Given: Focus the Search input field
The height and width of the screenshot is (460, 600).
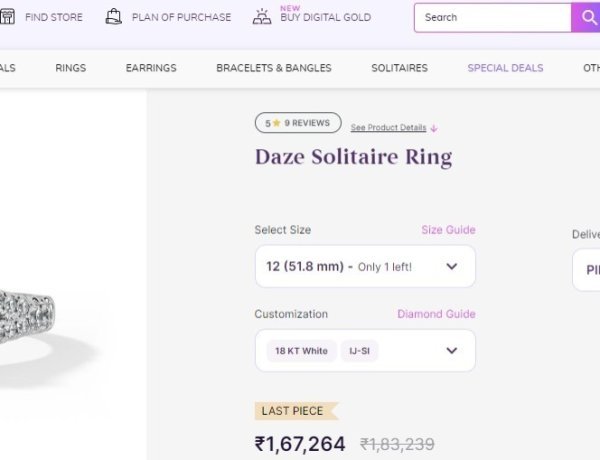Looking at the screenshot, I should [x=493, y=18].
